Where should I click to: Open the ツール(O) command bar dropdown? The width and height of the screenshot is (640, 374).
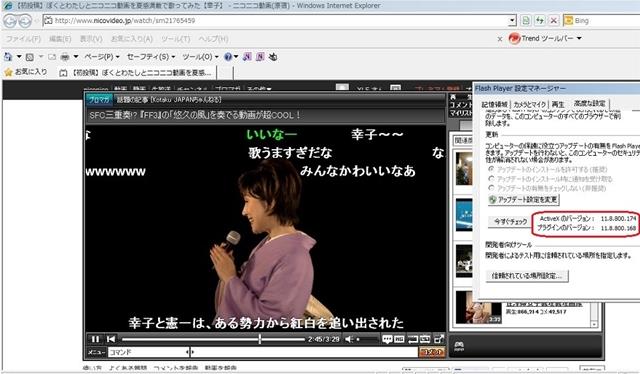200,57
